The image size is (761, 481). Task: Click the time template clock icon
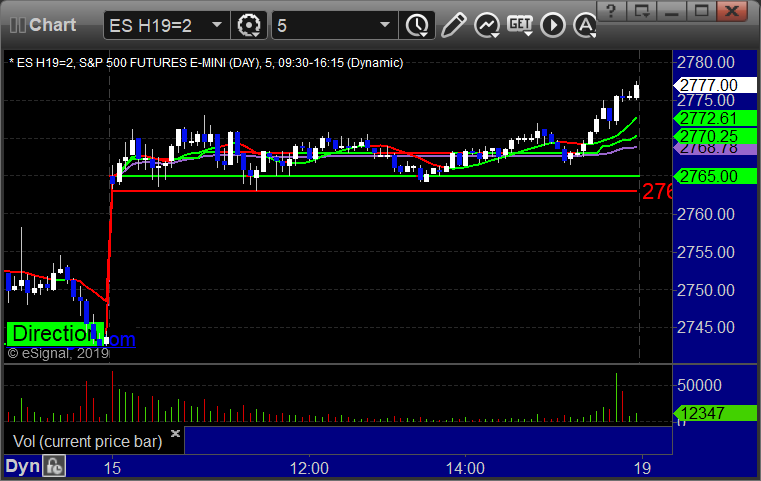[416, 23]
